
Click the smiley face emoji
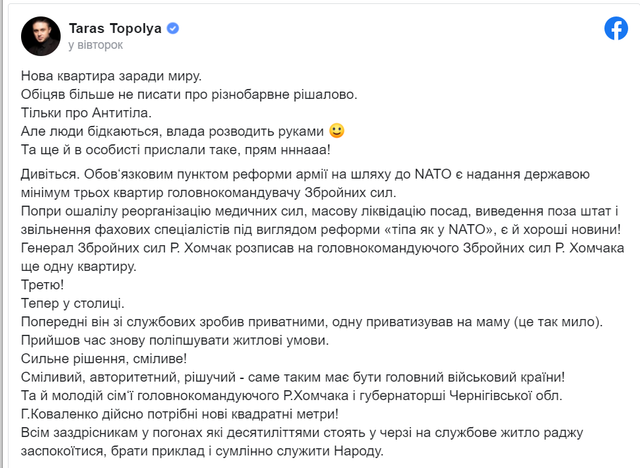click(337, 131)
